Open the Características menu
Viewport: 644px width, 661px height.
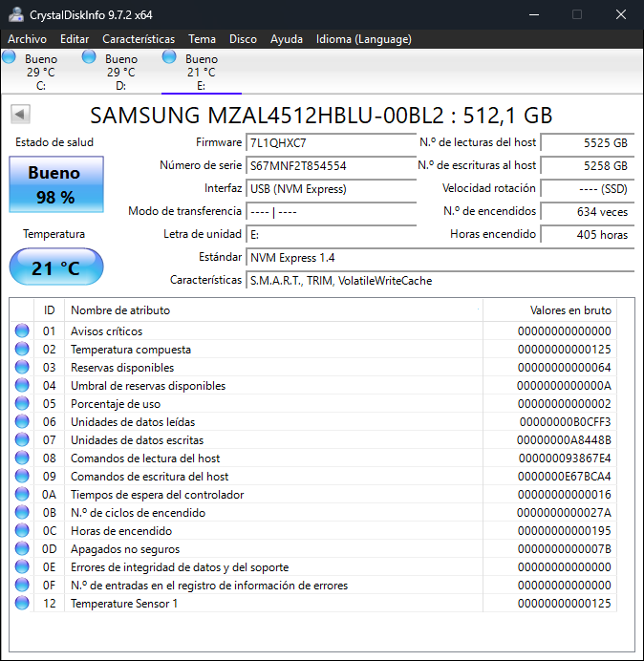coord(139,39)
